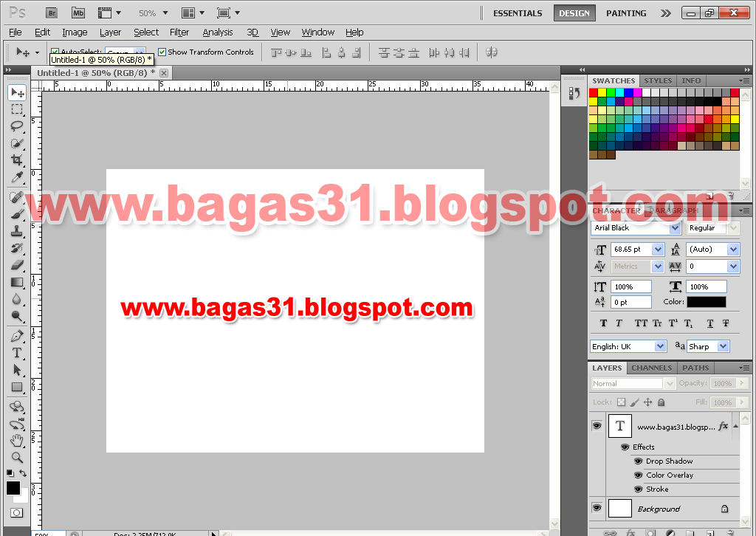Click the foreground color swatch

[x=13, y=488]
